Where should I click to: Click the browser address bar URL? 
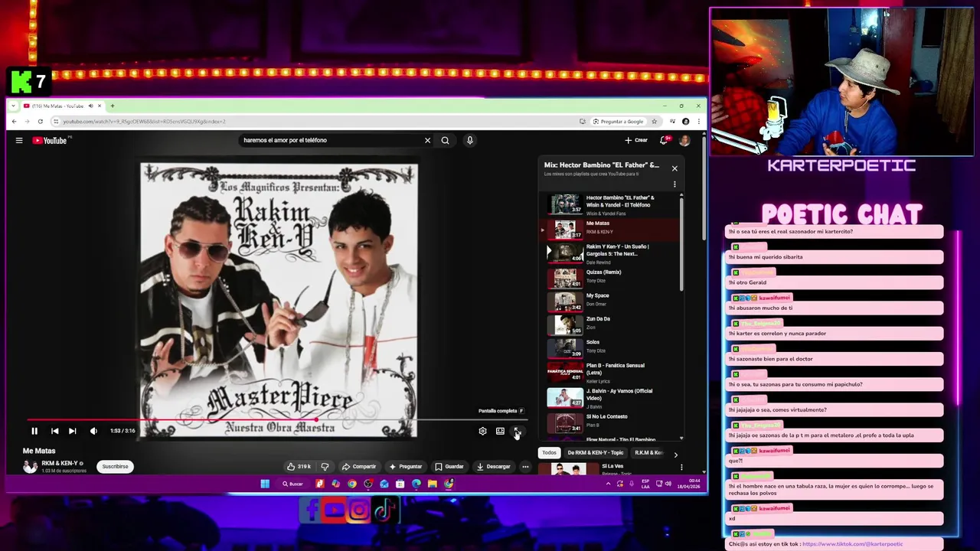[144, 122]
